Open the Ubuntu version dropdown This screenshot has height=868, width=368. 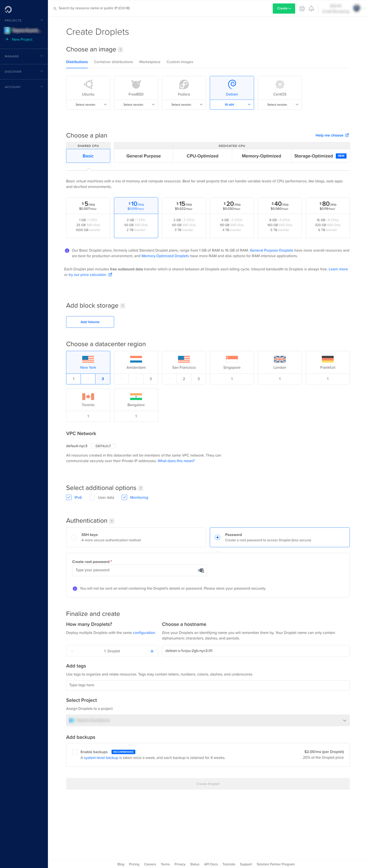coord(88,105)
